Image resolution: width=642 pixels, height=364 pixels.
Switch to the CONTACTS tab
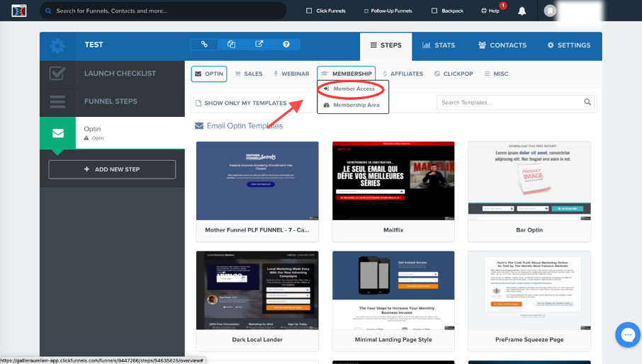point(502,45)
